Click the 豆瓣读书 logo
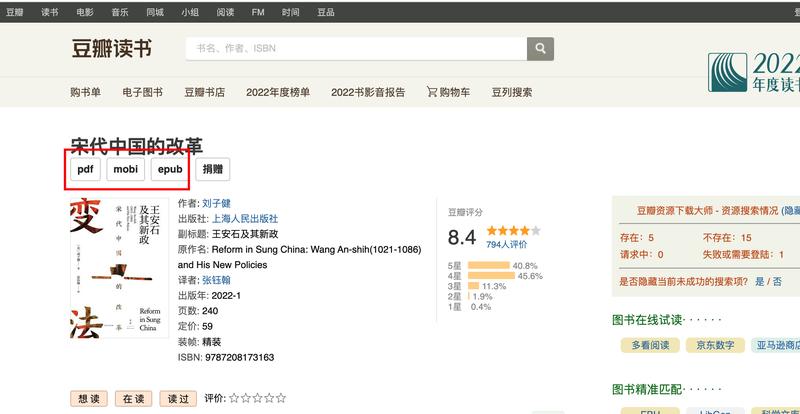The height and width of the screenshot is (414, 800). [112, 49]
